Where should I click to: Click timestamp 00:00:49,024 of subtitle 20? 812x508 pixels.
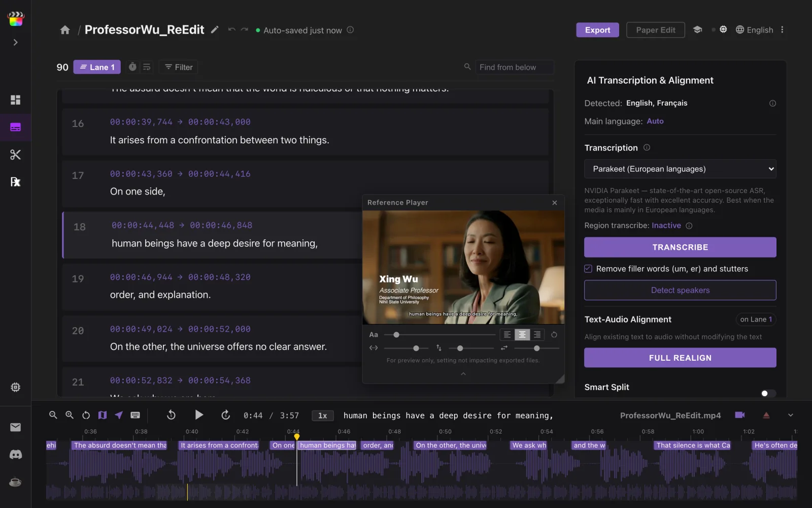[x=141, y=329]
